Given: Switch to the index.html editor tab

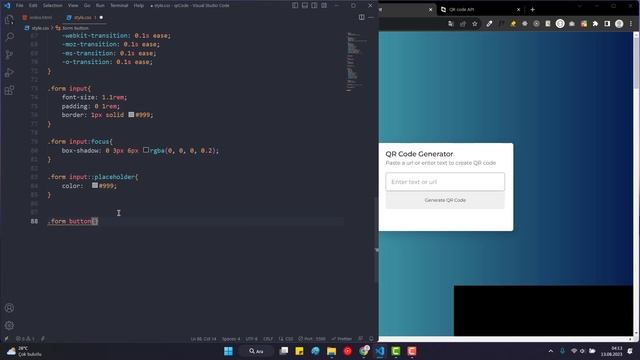Looking at the screenshot, I should click(38, 18).
